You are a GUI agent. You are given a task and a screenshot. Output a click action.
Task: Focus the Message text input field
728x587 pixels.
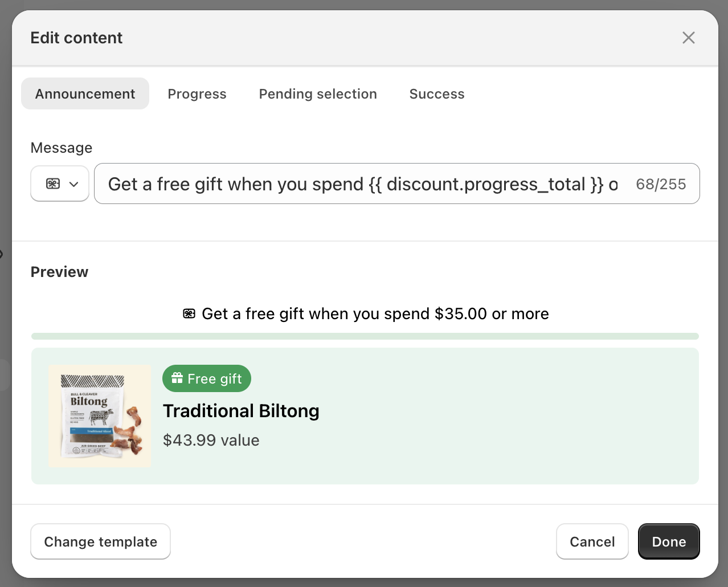(x=362, y=184)
